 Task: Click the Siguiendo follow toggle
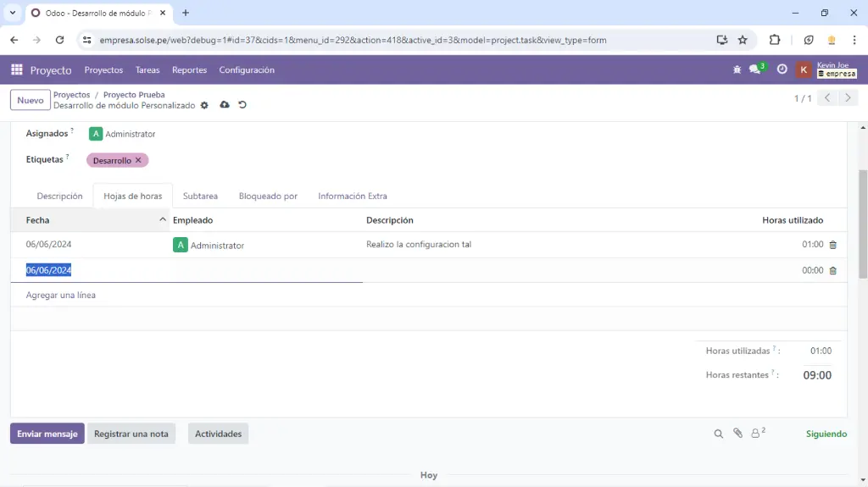tap(826, 434)
